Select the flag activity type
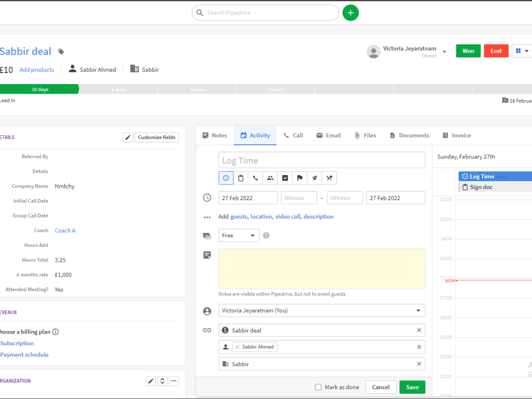 click(300, 178)
